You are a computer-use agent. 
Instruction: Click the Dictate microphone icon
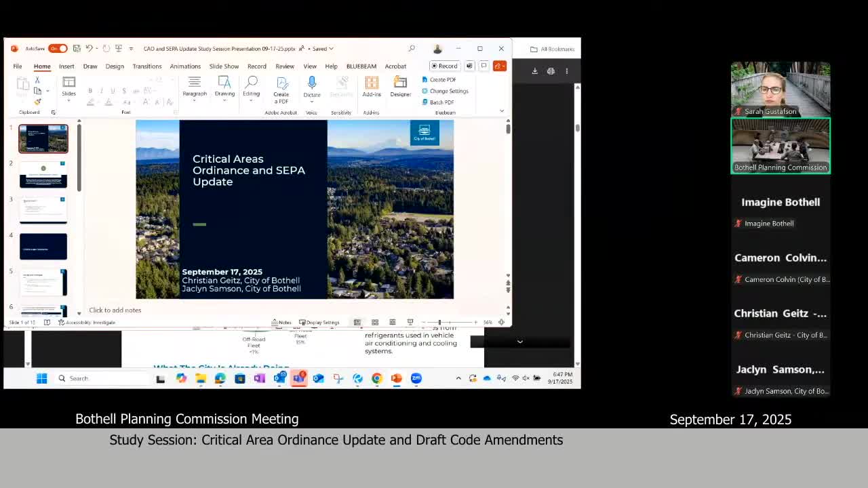click(x=312, y=83)
